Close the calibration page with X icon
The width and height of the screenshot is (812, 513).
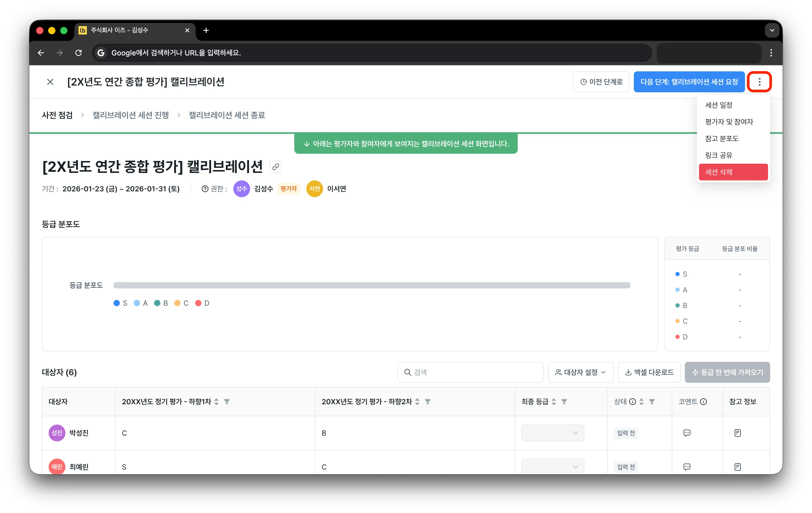click(x=50, y=82)
